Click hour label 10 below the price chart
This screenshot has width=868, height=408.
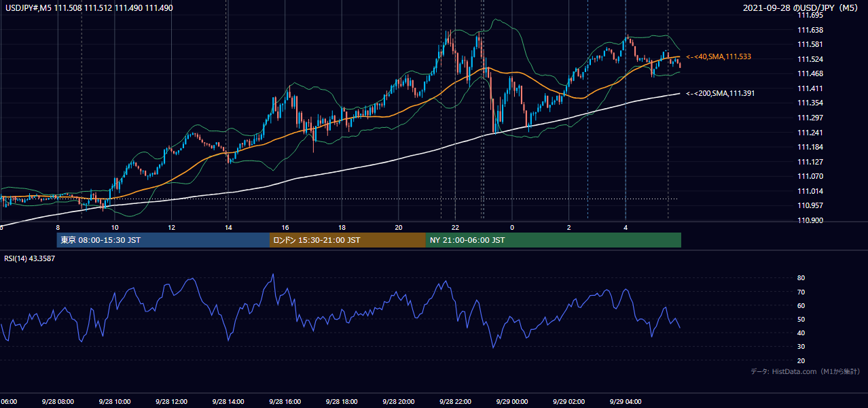[115, 228]
